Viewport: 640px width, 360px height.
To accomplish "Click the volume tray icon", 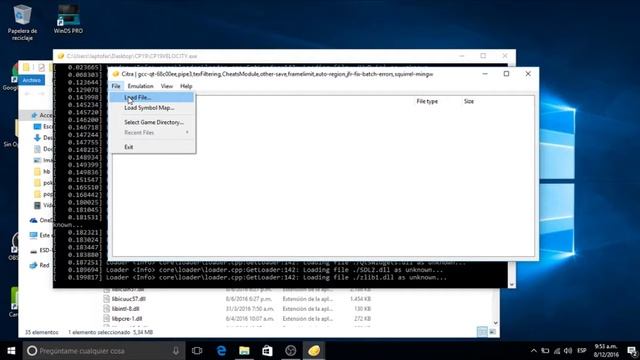I will (568, 351).
